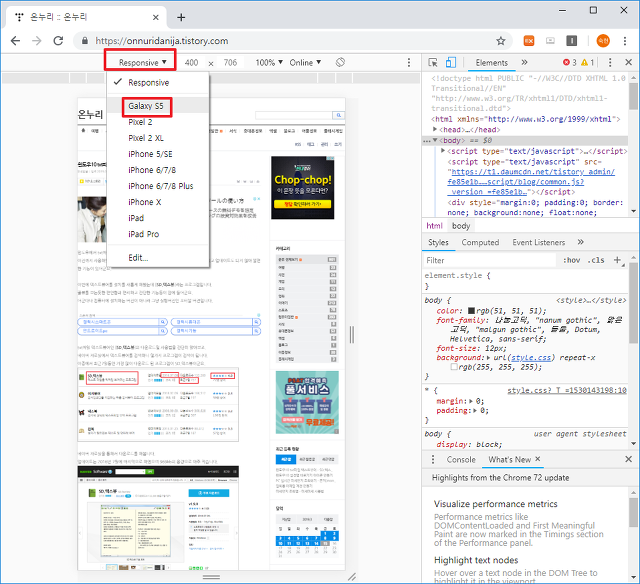Go forward in browser history

(37, 40)
